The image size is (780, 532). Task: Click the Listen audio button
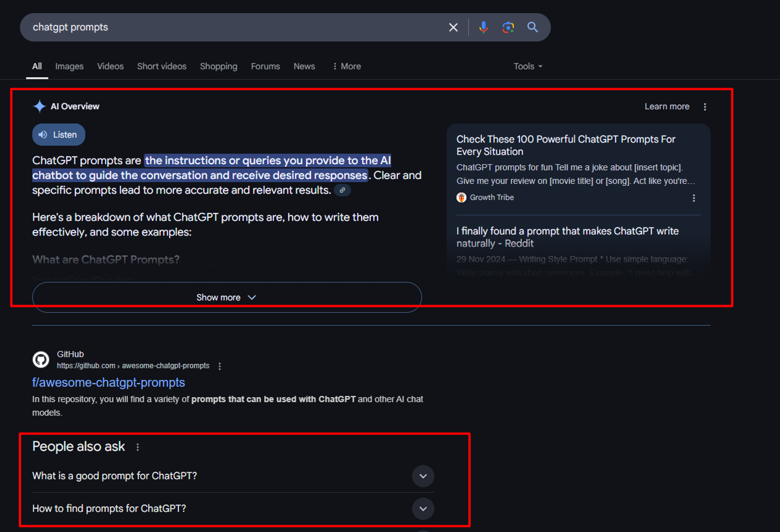[x=58, y=135]
